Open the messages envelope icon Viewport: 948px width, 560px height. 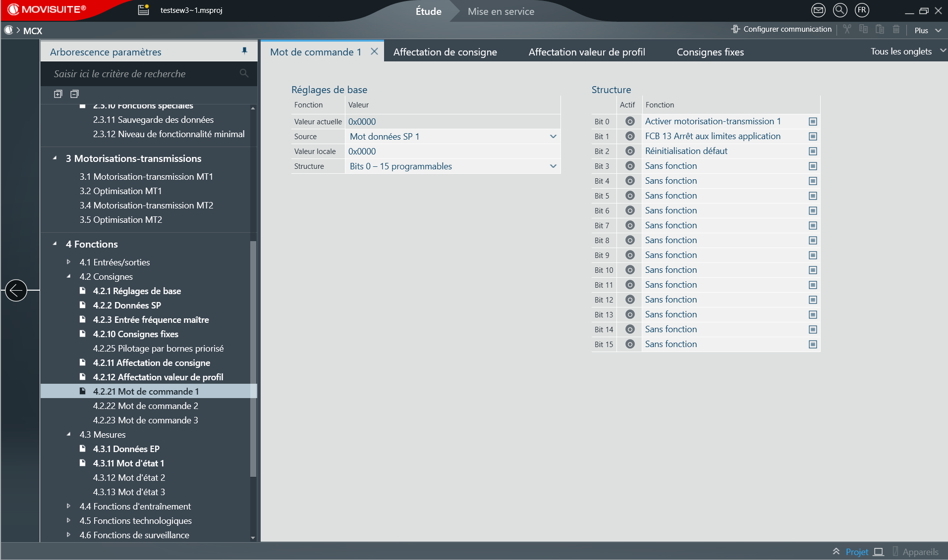tap(818, 10)
